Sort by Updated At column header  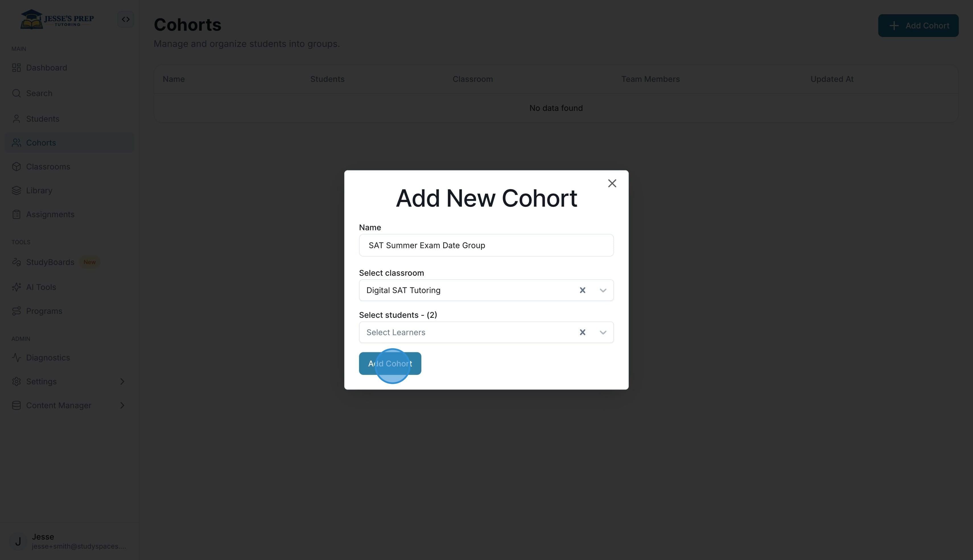(832, 79)
